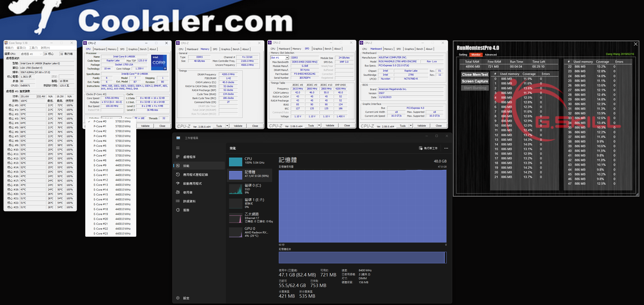
Task: Open Setting tab in RunMemtestPro
Action: tap(463, 55)
